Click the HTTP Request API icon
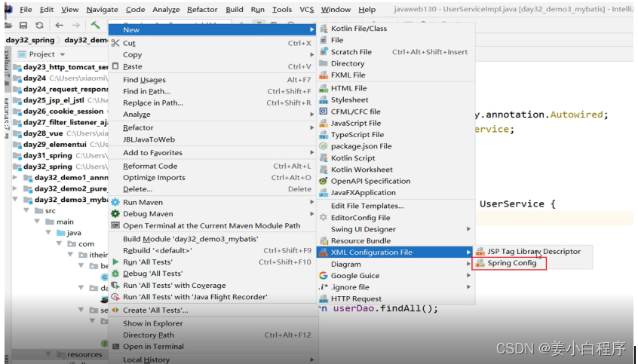The image size is (638, 364). pyautogui.click(x=324, y=299)
